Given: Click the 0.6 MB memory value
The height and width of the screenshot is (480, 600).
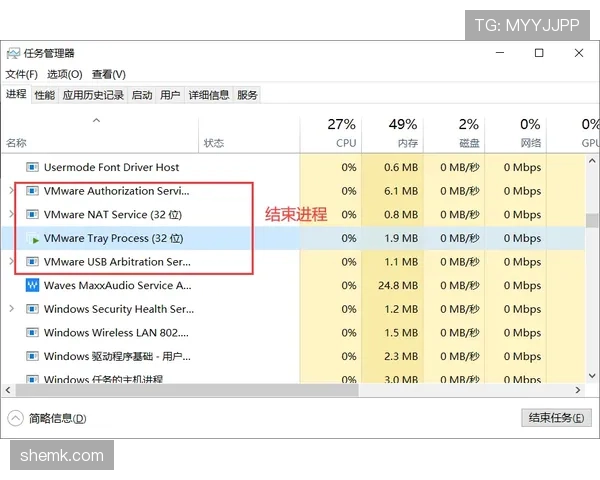Looking at the screenshot, I should [401, 167].
